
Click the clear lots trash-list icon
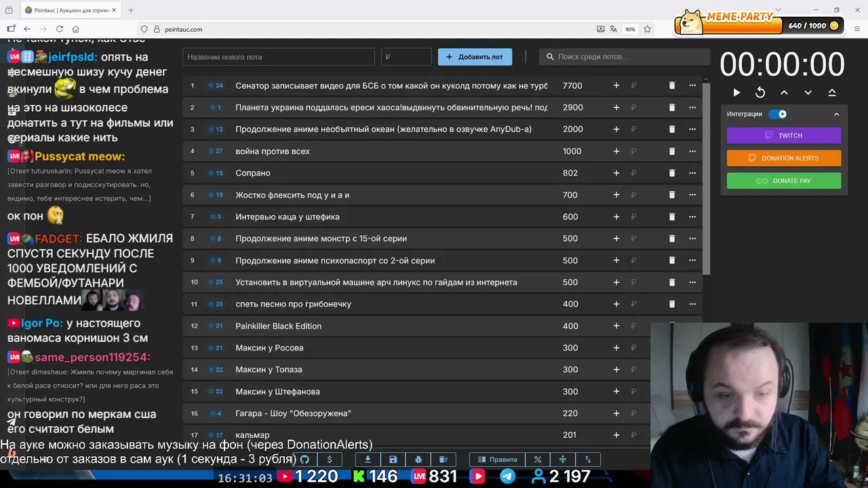[x=443, y=460]
